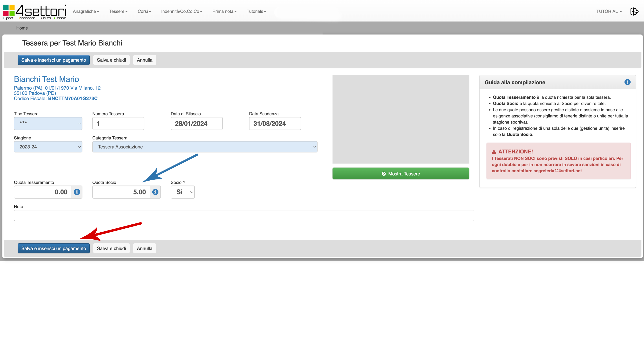Click the 4settori logo

pos(35,12)
